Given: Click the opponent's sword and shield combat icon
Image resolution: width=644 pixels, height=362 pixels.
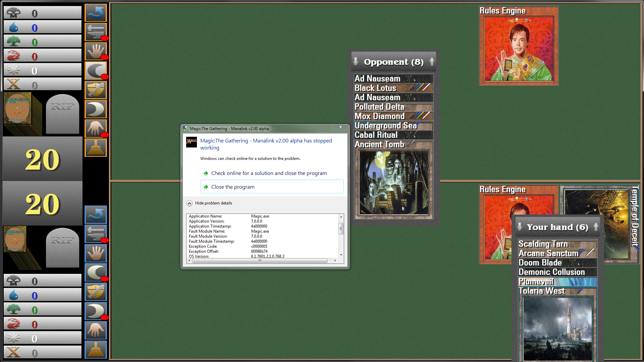Looking at the screenshot, I should click(x=96, y=90).
